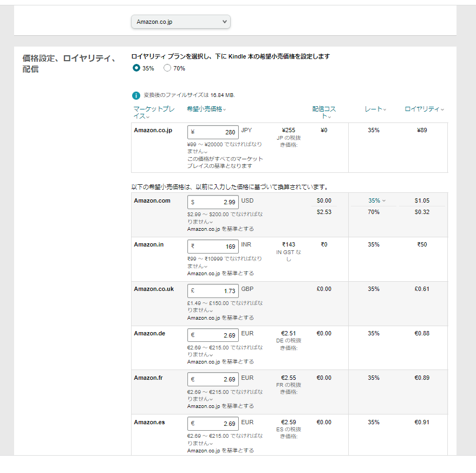Expand the レート column header

point(375,109)
